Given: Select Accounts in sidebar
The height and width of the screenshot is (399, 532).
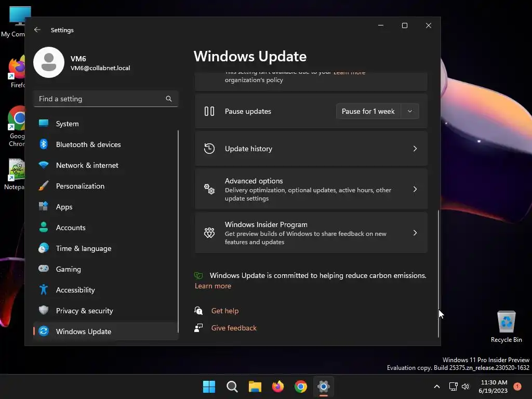Looking at the screenshot, I should (x=106, y=227).
